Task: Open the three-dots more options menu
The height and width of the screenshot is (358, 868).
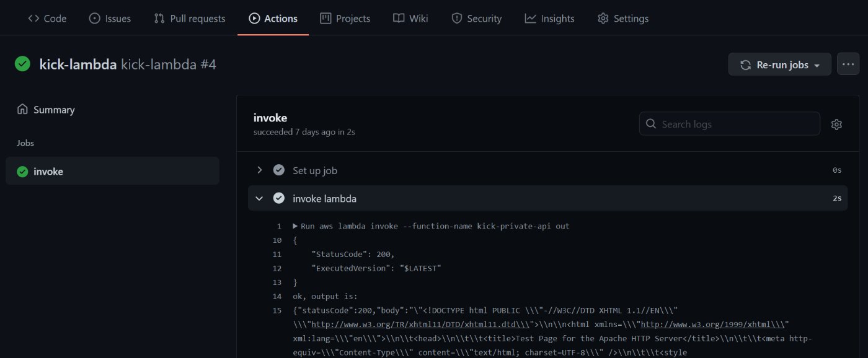Action: [x=848, y=64]
